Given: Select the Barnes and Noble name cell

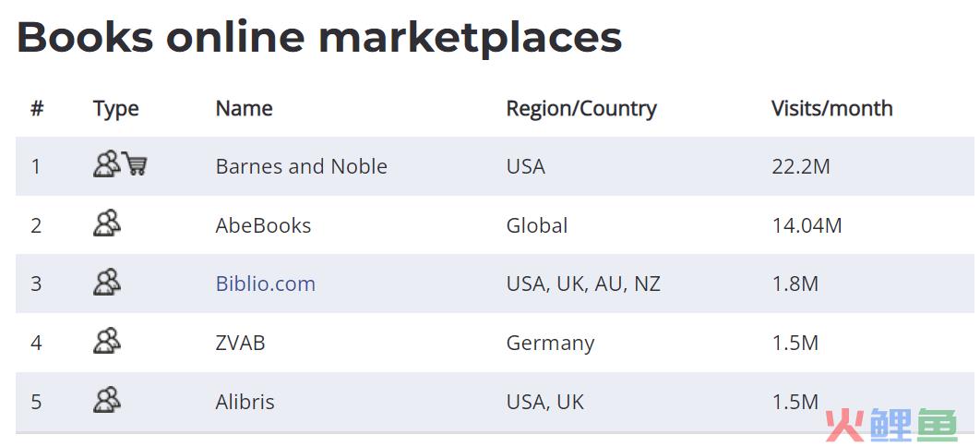Looking at the screenshot, I should 301,166.
